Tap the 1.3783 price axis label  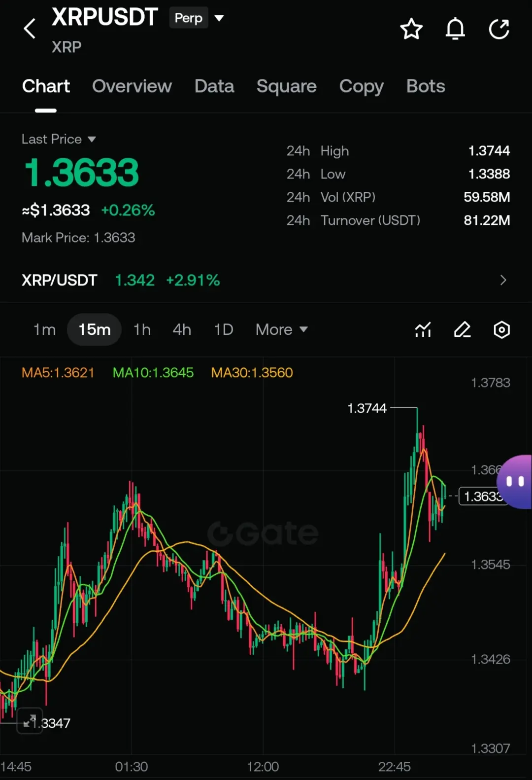[491, 383]
